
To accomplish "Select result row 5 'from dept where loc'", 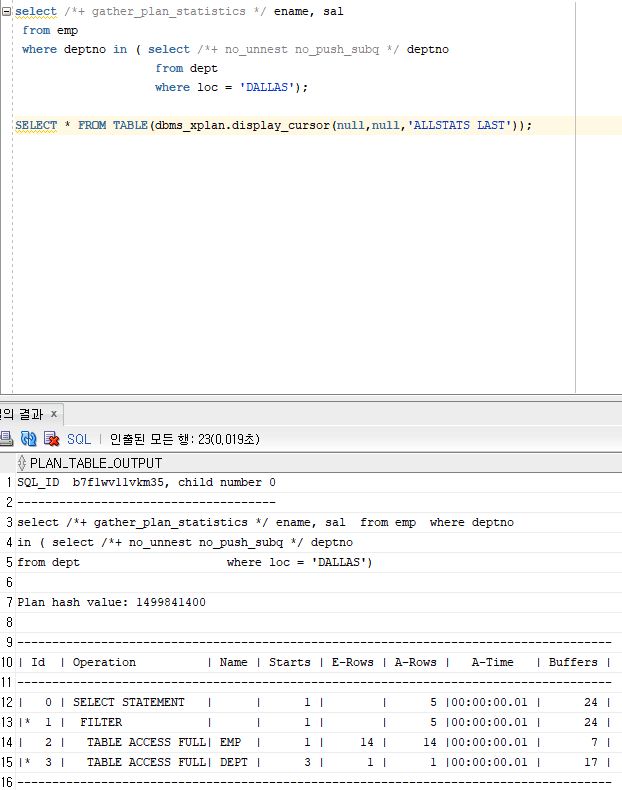I will click(x=319, y=562).
